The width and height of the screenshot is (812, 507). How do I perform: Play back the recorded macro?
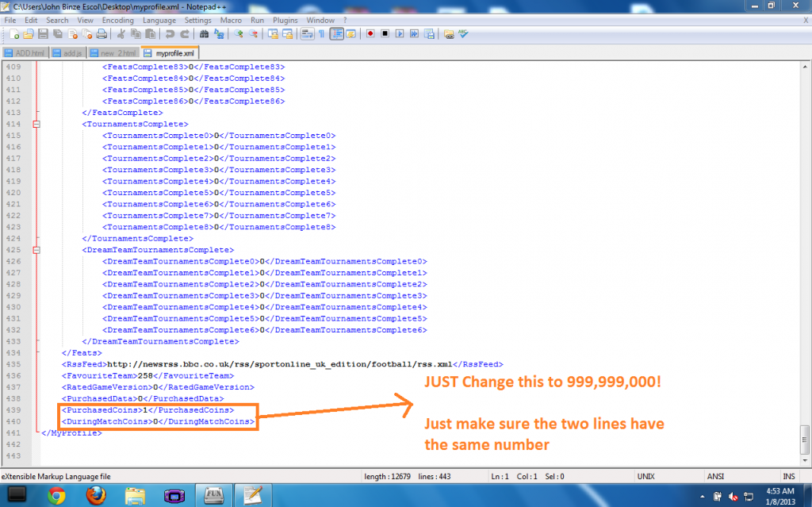(x=400, y=33)
